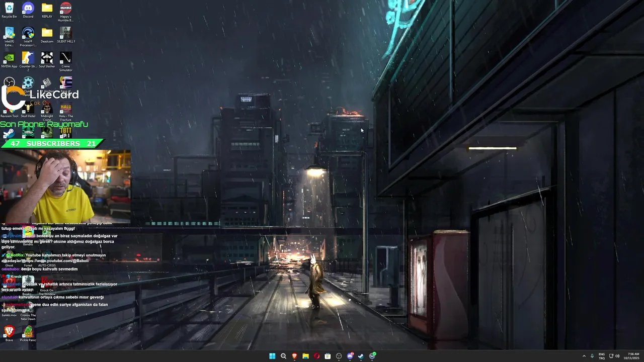Launch the SILENT HILL f shortcut
644x362 pixels.
click(x=65, y=35)
